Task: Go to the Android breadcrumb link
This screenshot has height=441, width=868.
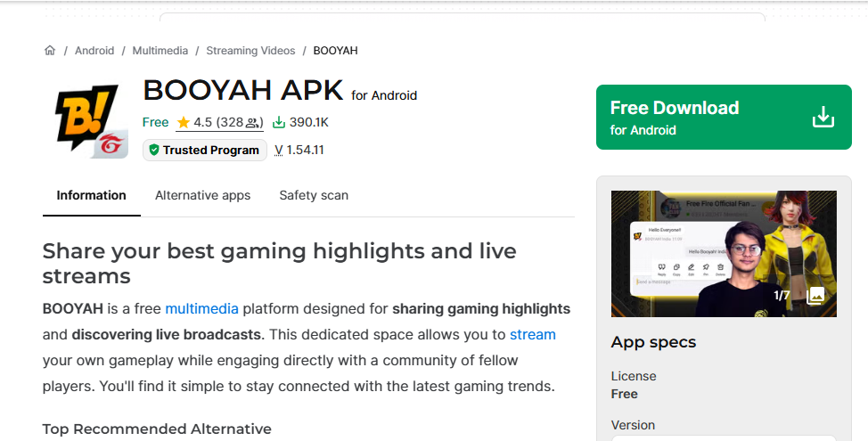Action: [94, 51]
